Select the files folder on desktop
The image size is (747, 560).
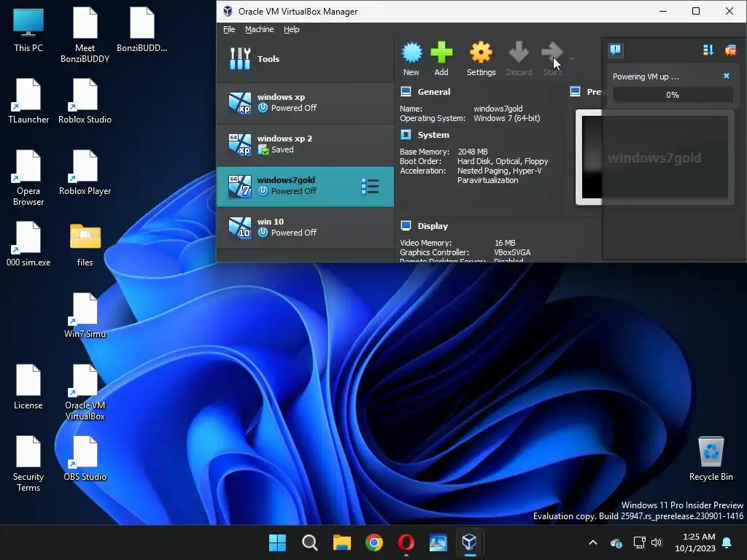click(x=85, y=245)
